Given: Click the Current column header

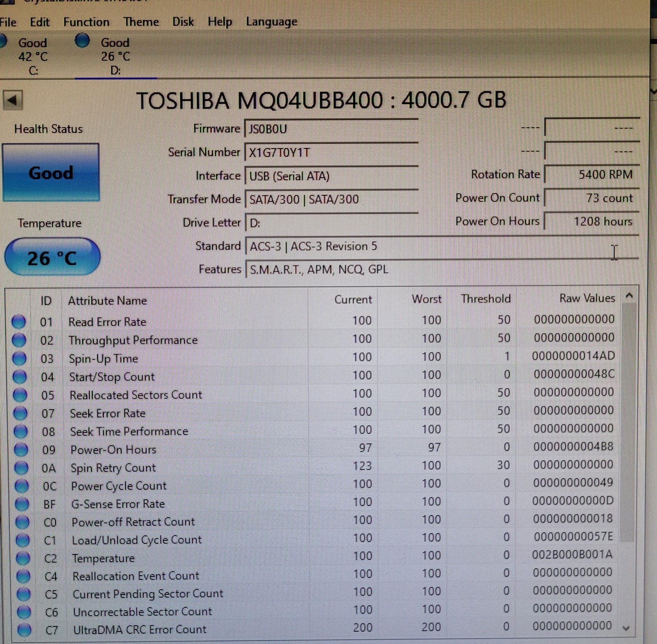Looking at the screenshot, I should pos(353,299).
